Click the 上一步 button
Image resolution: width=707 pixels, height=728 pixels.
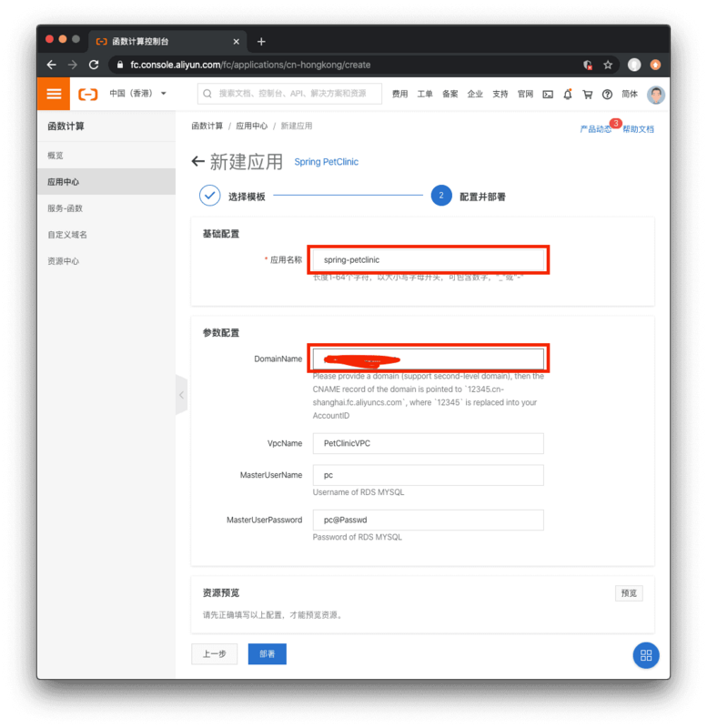coord(215,653)
